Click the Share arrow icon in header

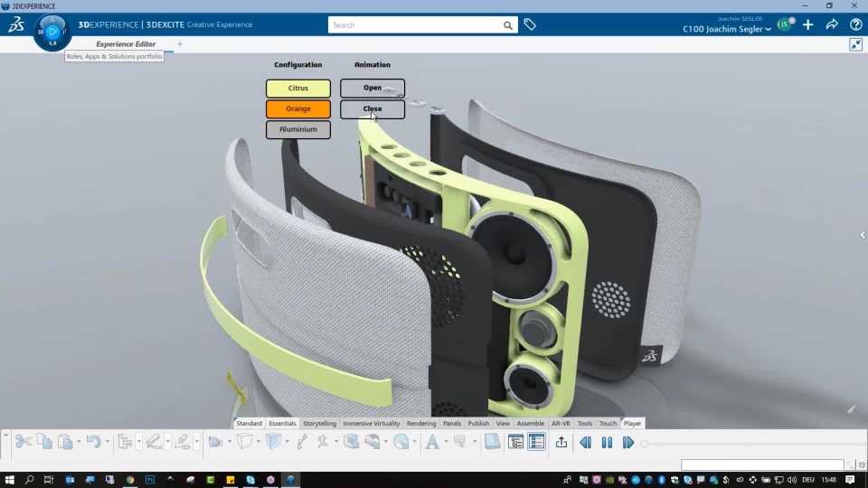(x=832, y=24)
